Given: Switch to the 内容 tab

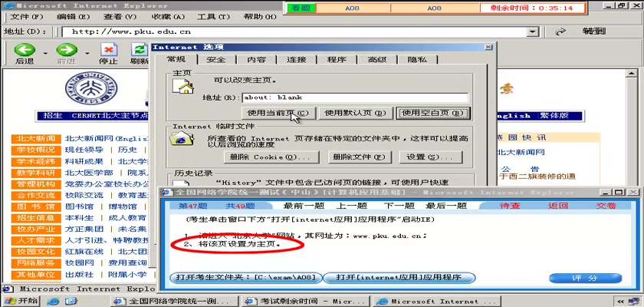Looking at the screenshot, I should (x=256, y=60).
